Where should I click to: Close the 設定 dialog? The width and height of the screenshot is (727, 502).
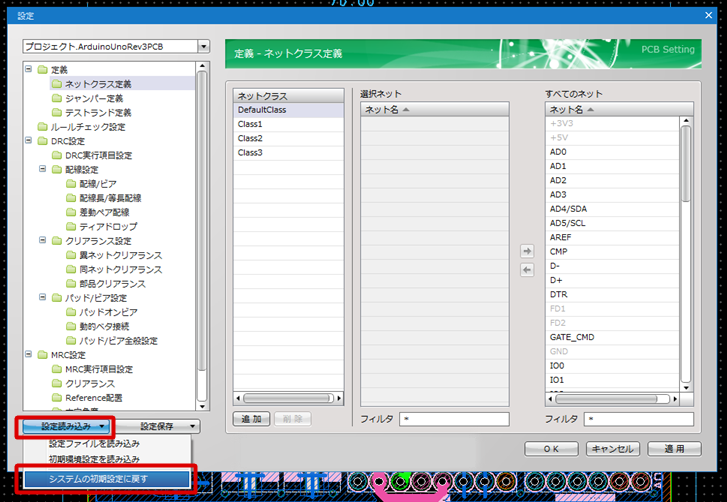708,15
